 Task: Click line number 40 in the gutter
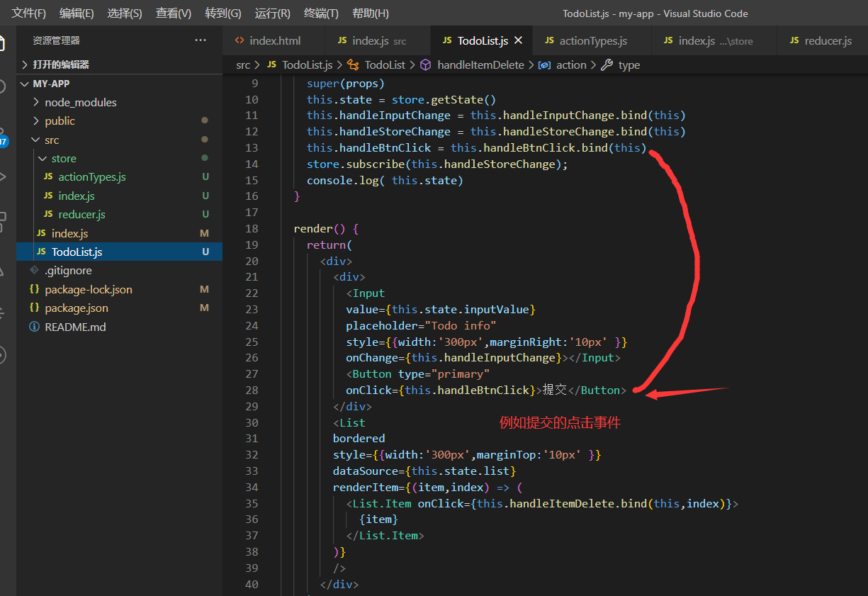252,585
